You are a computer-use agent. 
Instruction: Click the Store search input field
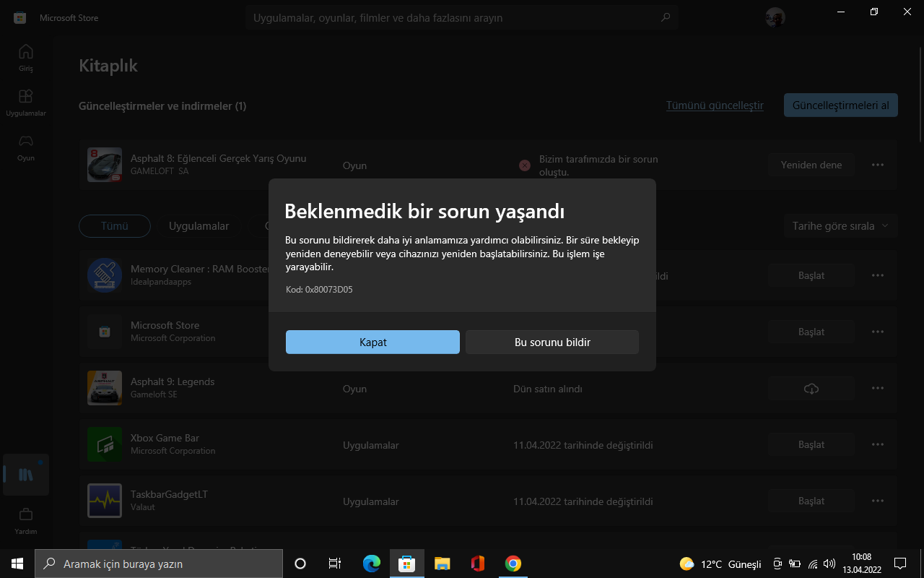(x=462, y=17)
